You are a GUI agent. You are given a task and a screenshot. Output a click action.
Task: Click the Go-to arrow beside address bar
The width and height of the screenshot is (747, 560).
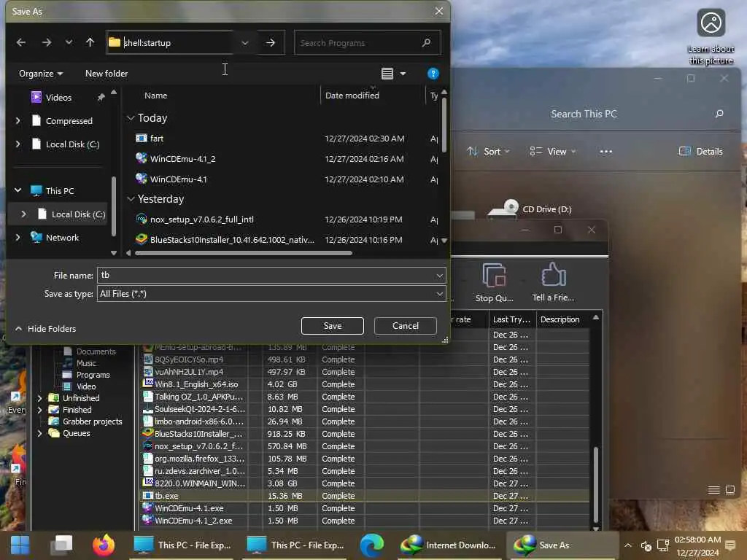(x=271, y=43)
